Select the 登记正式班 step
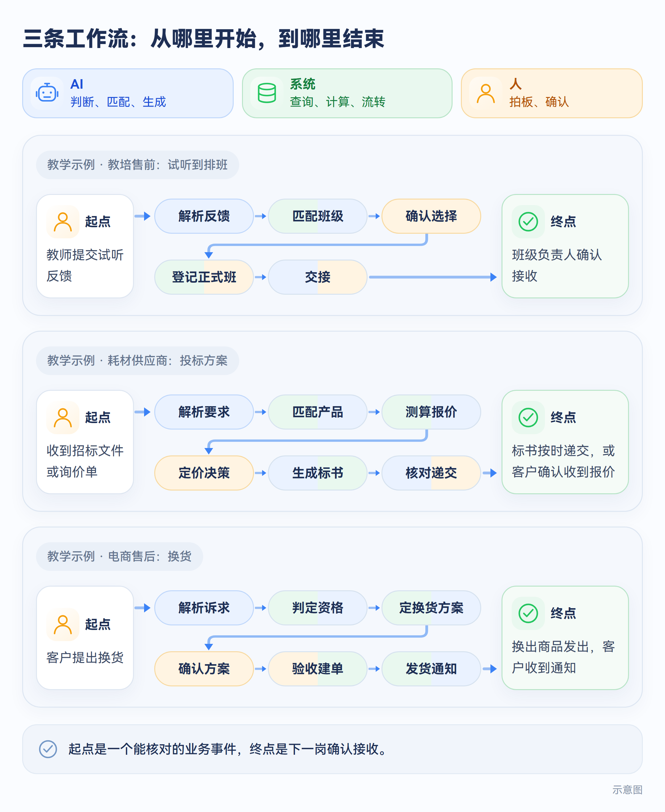This screenshot has width=665, height=812. pos(204,277)
